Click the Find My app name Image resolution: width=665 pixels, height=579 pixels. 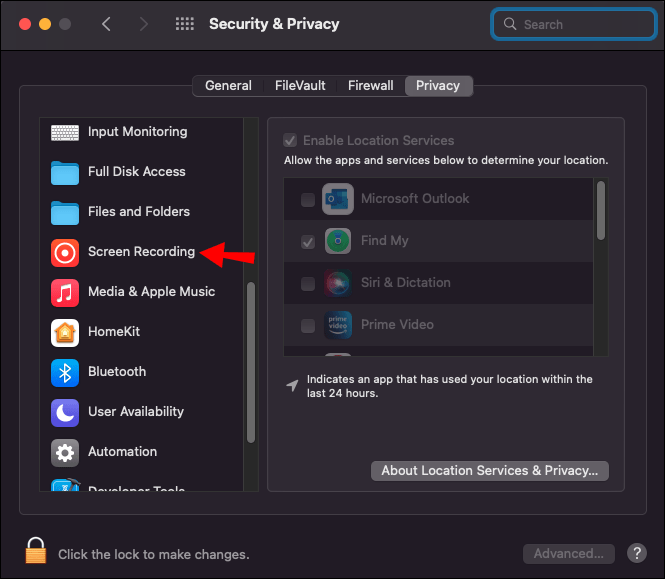click(384, 241)
